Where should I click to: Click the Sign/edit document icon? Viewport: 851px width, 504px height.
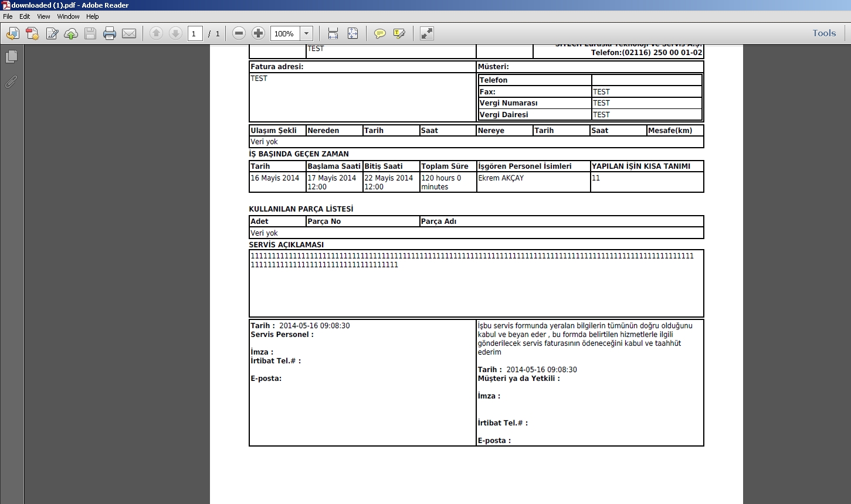52,33
